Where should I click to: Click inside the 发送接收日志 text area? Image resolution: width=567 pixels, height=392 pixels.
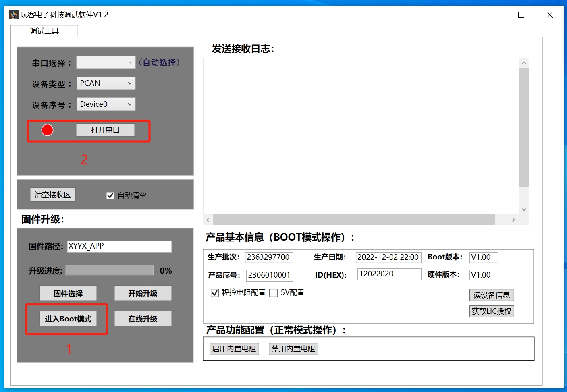pos(361,136)
